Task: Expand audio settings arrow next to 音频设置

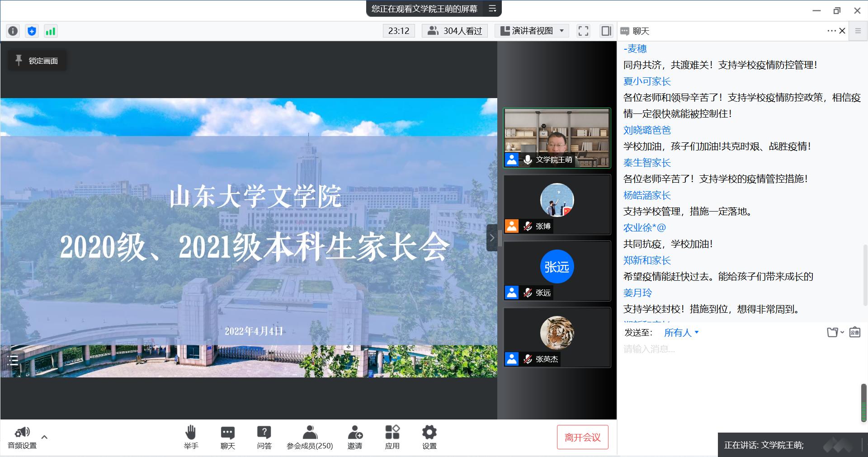Action: [44, 437]
